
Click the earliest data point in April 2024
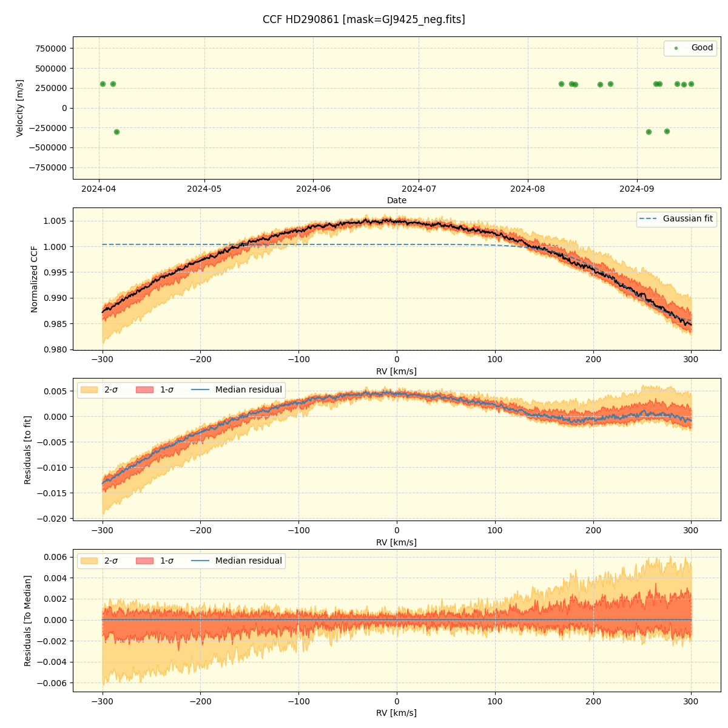(103, 84)
